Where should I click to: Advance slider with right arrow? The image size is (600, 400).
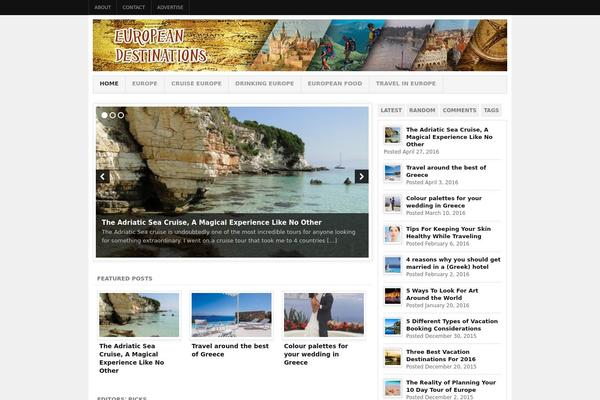[x=361, y=176]
